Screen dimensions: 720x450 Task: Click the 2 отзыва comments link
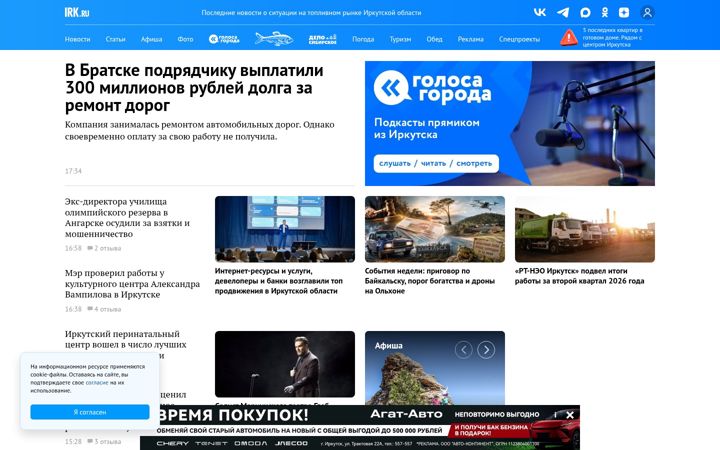(104, 248)
